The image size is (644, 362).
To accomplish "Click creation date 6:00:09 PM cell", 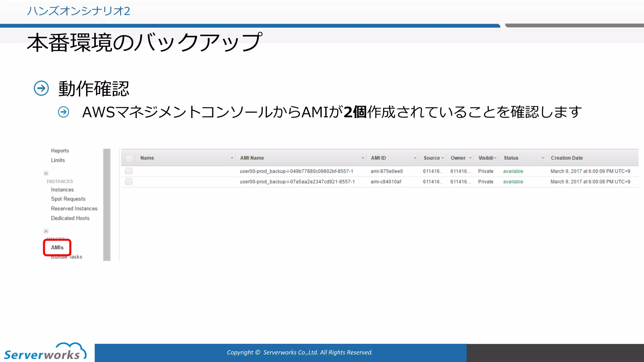I will click(x=590, y=171).
